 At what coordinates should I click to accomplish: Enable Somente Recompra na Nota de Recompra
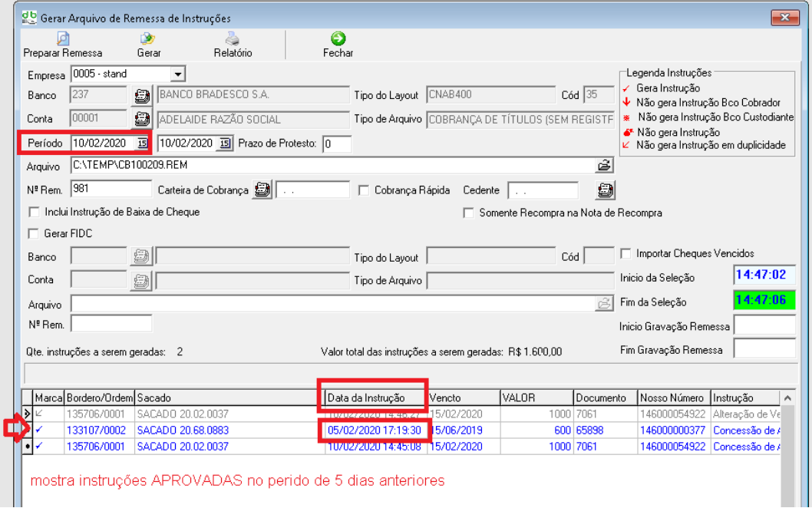click(x=468, y=213)
